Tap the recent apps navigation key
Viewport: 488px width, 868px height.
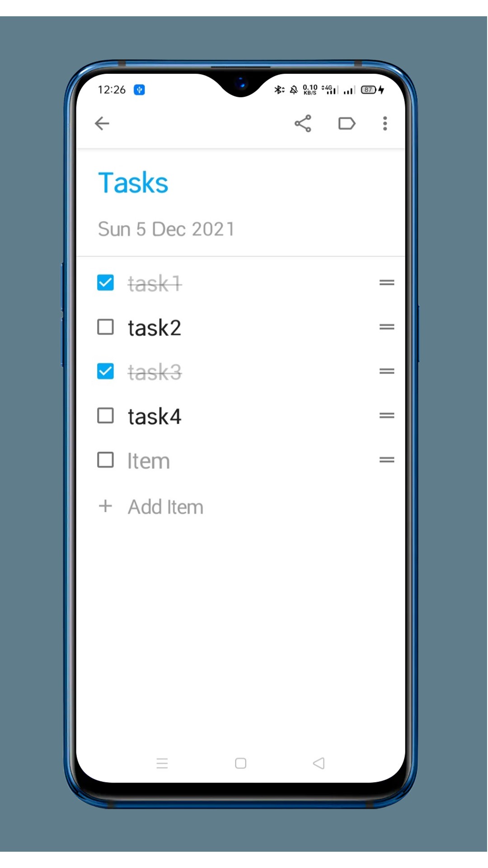(162, 763)
